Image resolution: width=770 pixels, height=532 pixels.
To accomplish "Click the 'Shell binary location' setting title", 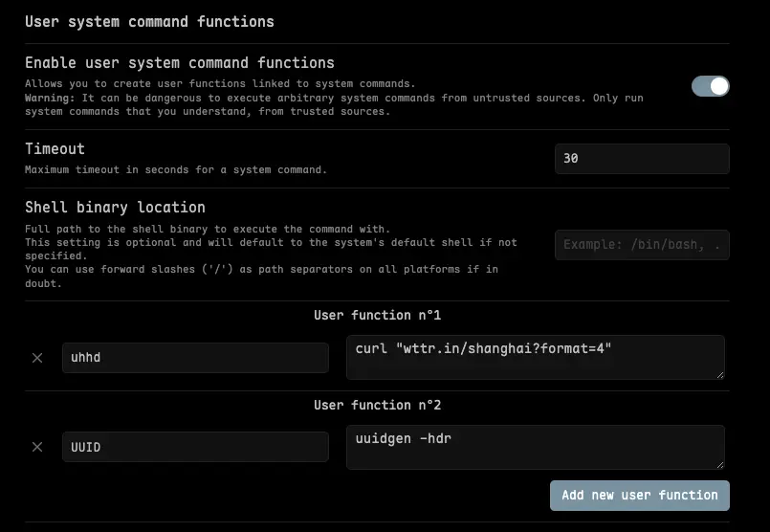I will click(115, 207).
